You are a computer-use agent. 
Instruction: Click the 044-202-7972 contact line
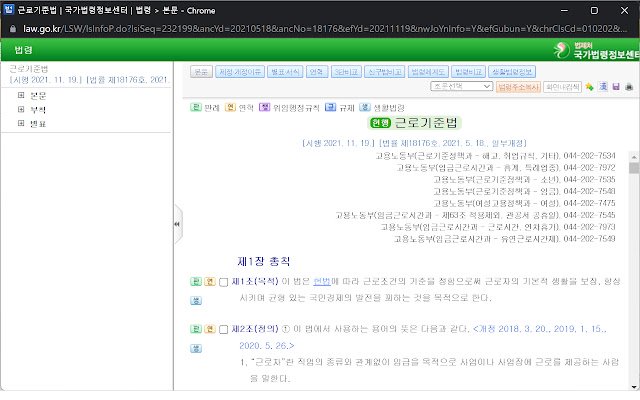pos(506,167)
